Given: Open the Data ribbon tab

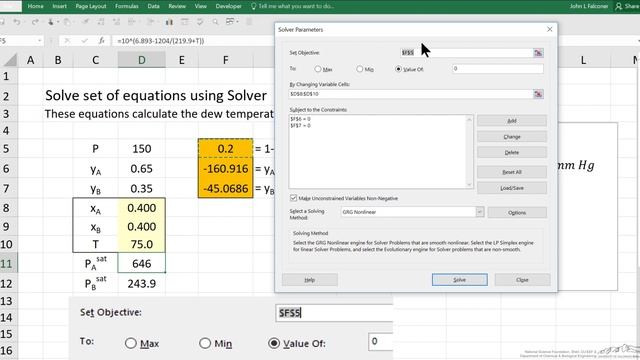Looking at the screenshot, I should click(x=153, y=6).
